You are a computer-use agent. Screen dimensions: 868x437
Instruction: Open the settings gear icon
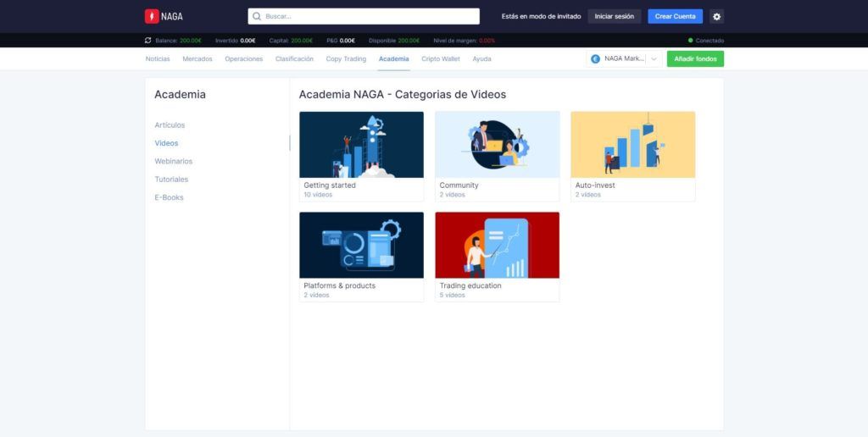click(716, 17)
